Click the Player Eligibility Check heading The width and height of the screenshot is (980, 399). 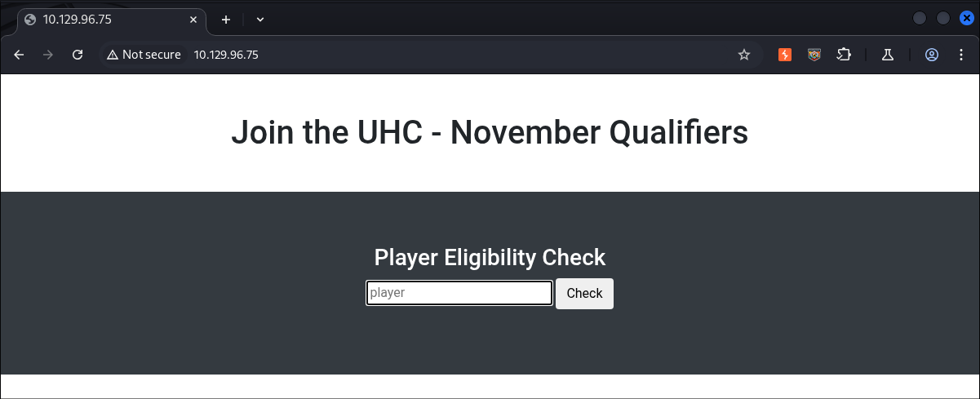click(490, 258)
